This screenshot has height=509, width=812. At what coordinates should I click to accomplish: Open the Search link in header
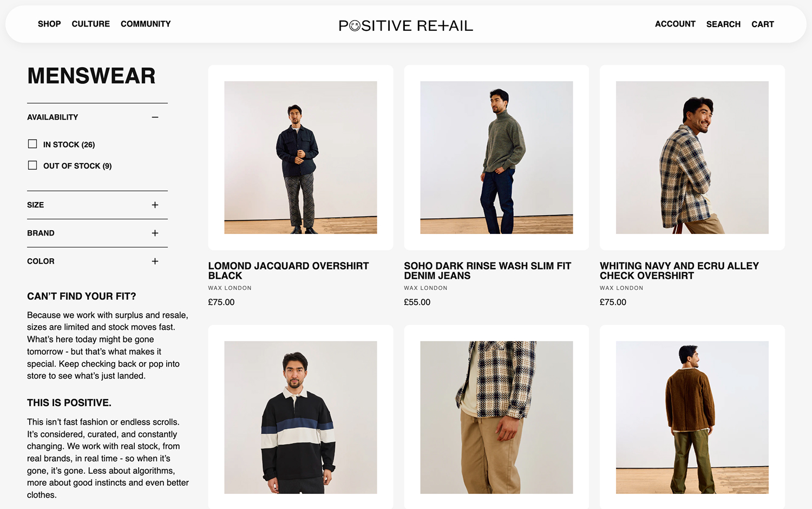(723, 24)
